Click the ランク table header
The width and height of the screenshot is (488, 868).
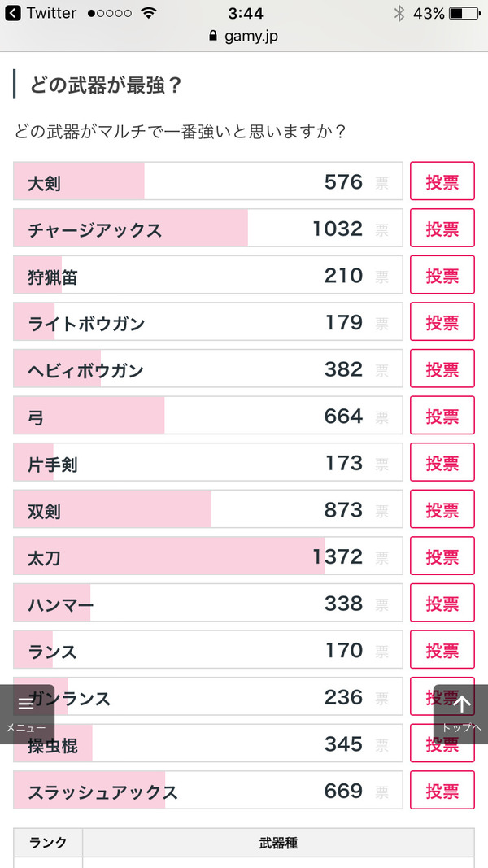pyautogui.click(x=48, y=843)
